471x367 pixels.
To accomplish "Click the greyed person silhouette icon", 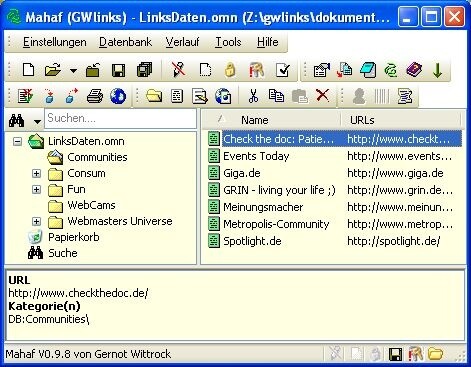I will point(359,96).
